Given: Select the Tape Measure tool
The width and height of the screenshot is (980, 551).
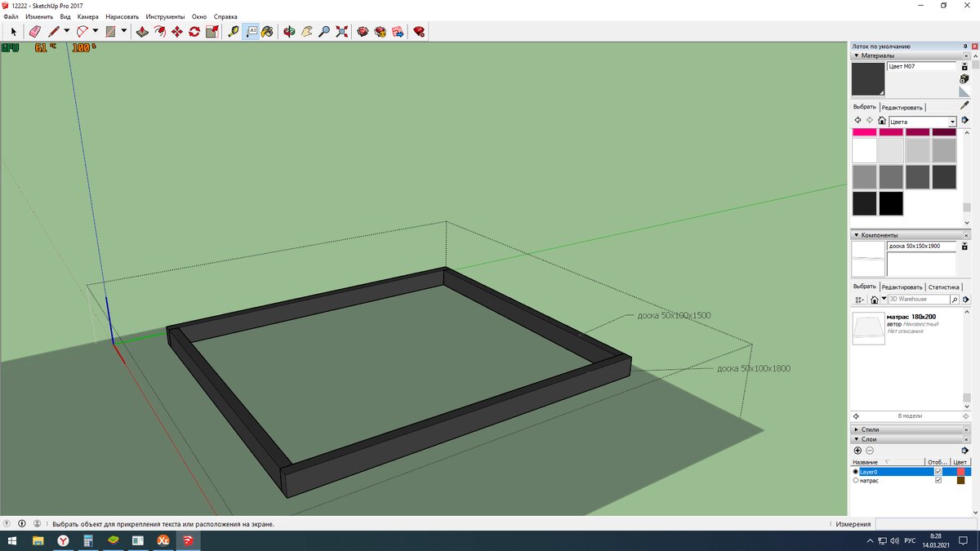Looking at the screenshot, I should (x=234, y=32).
